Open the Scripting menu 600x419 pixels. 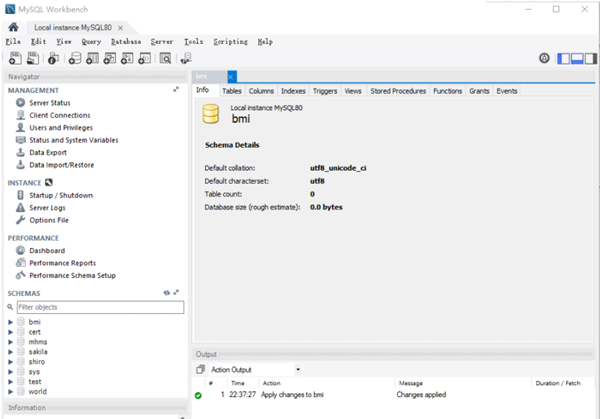[230, 42]
